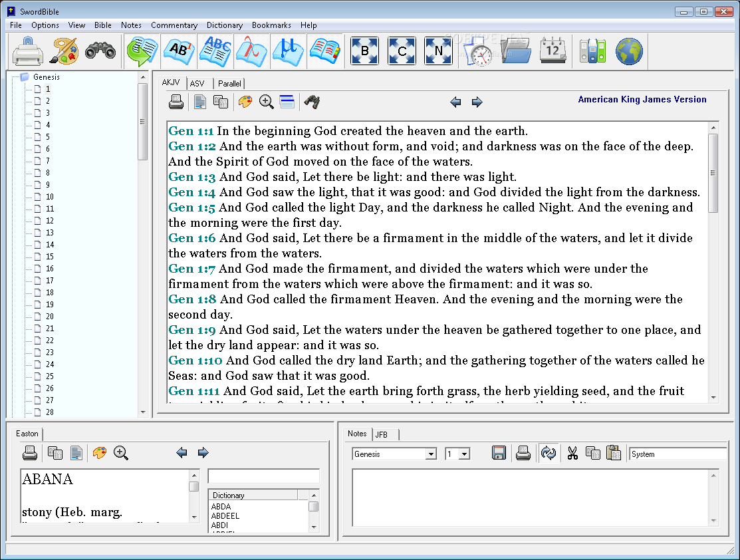This screenshot has width=740, height=560.
Task: Select chapter 28 in Genesis tree
Action: [x=50, y=412]
